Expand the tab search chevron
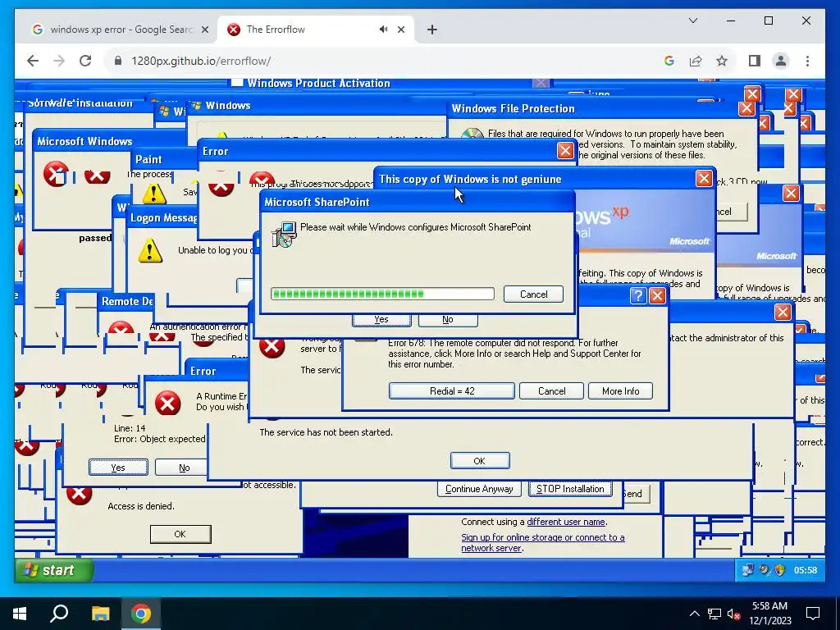The width and height of the screenshot is (840, 630). point(692,21)
